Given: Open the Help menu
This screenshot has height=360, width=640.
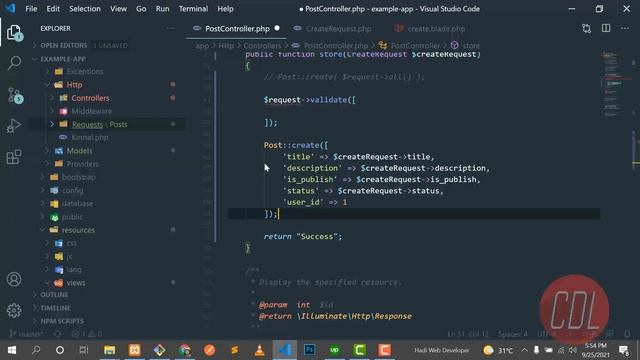Looking at the screenshot, I should [x=225, y=9].
